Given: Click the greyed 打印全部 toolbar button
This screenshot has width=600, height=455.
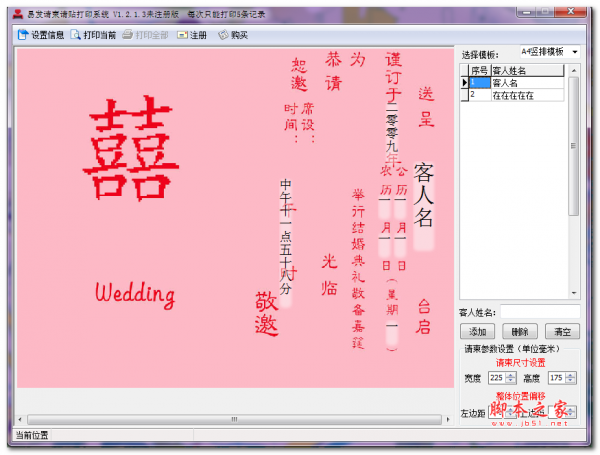Looking at the screenshot, I should [x=145, y=35].
